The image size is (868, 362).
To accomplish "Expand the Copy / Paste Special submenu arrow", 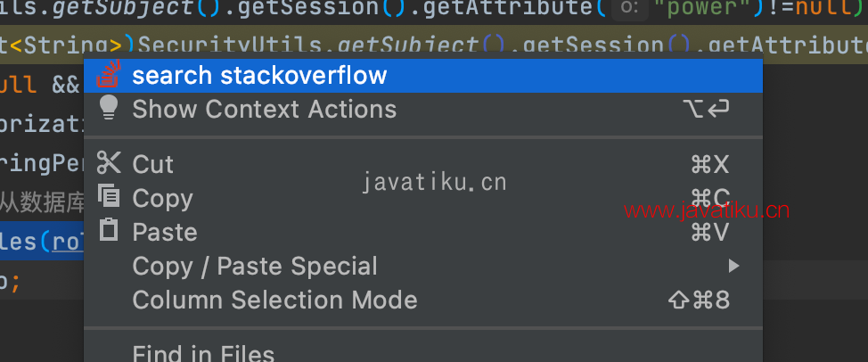I will click(x=733, y=267).
